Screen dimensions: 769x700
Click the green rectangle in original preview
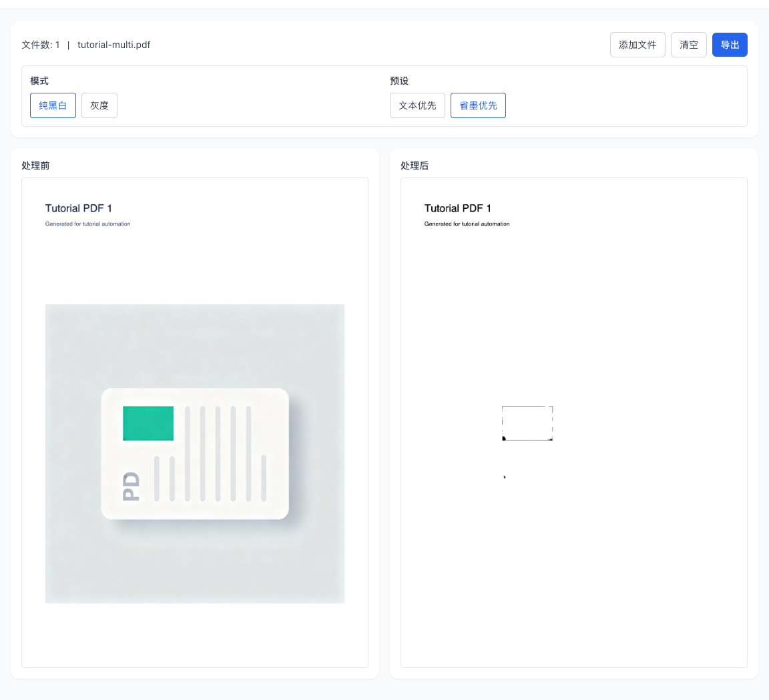click(148, 423)
